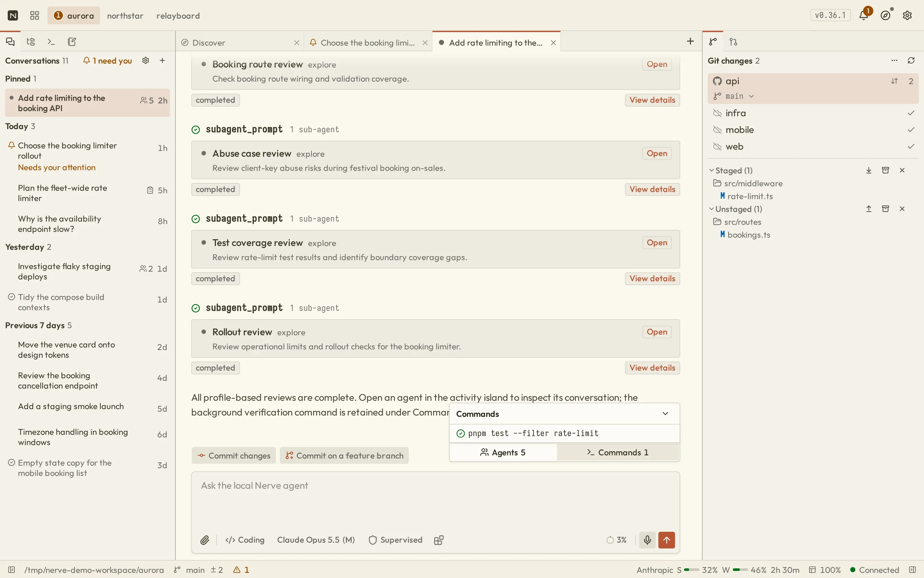Show the Commands 1 tab in the activity island
924x578 pixels.
tap(618, 452)
